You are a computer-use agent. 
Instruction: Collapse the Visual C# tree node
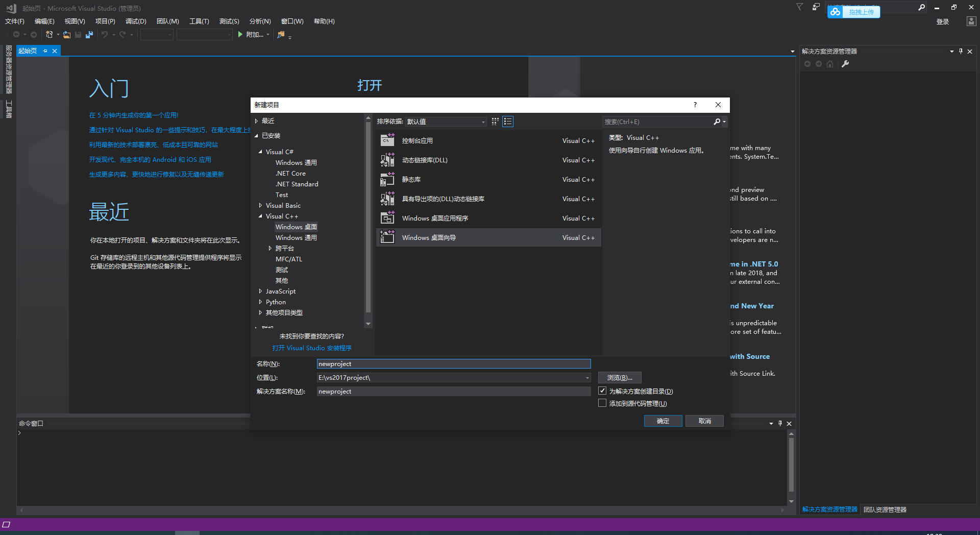coord(260,152)
